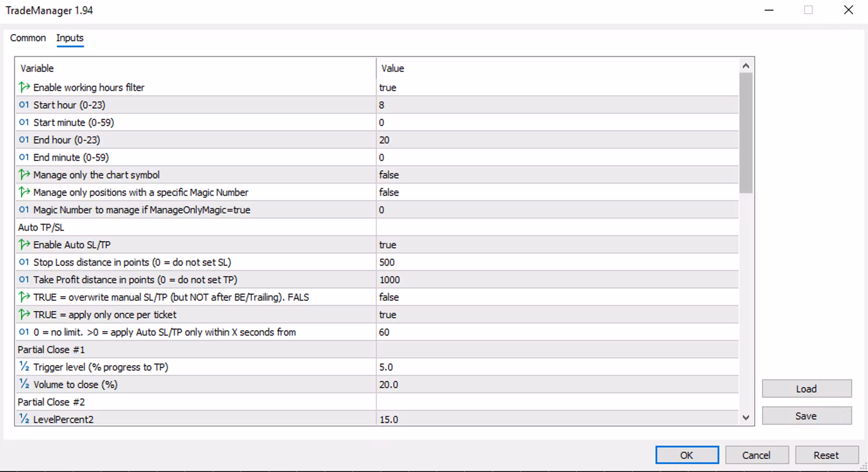868x472 pixels.
Task: Click integer icon next to Start hour
Action: 24,105
